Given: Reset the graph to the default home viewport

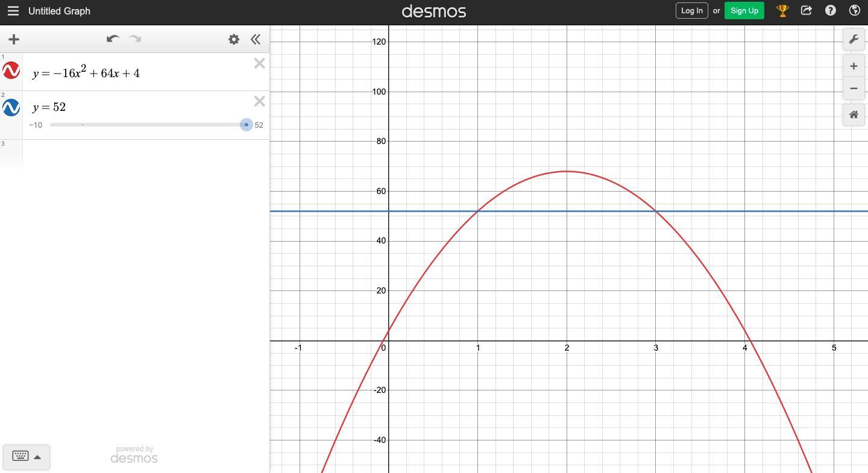Looking at the screenshot, I should tap(854, 114).
